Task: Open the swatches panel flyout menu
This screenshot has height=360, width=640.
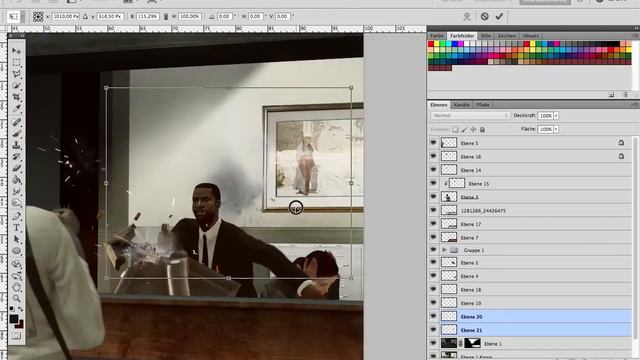Action: click(x=635, y=36)
